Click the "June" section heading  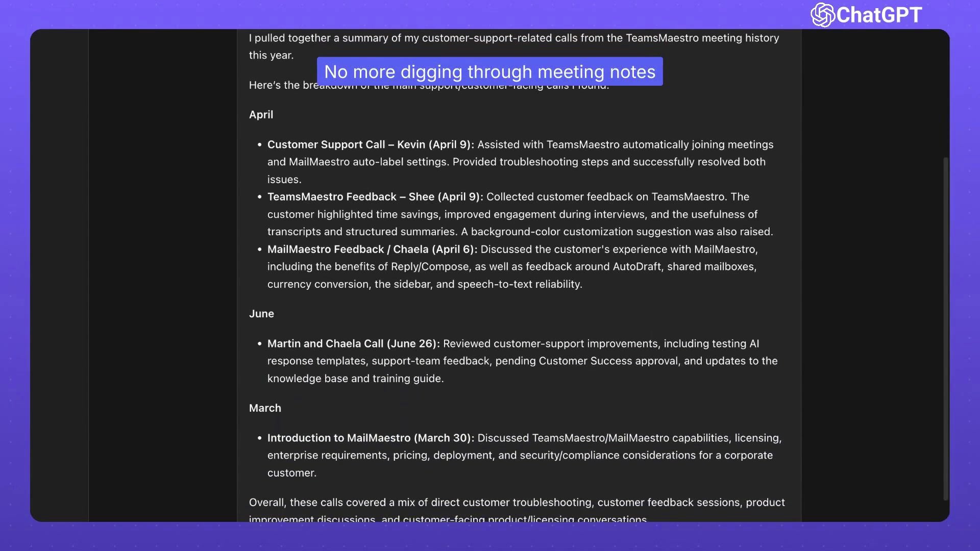(261, 314)
